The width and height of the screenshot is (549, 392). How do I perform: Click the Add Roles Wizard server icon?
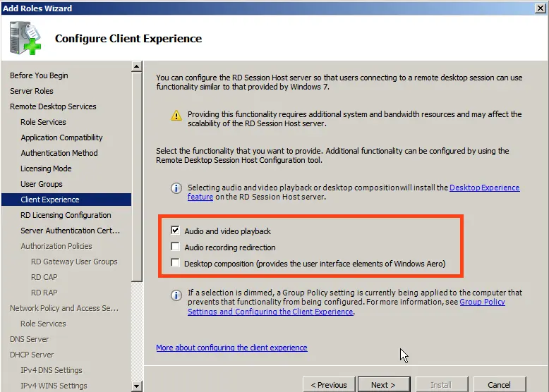(25, 38)
